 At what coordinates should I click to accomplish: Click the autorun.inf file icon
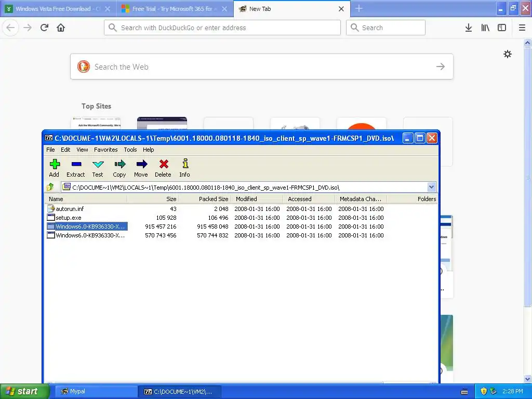51,209
